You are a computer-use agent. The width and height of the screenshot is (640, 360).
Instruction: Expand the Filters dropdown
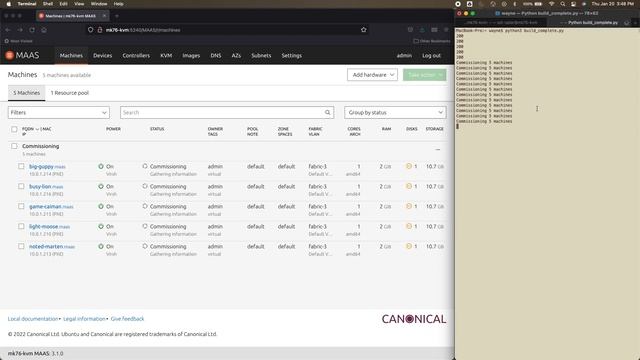(x=59, y=112)
